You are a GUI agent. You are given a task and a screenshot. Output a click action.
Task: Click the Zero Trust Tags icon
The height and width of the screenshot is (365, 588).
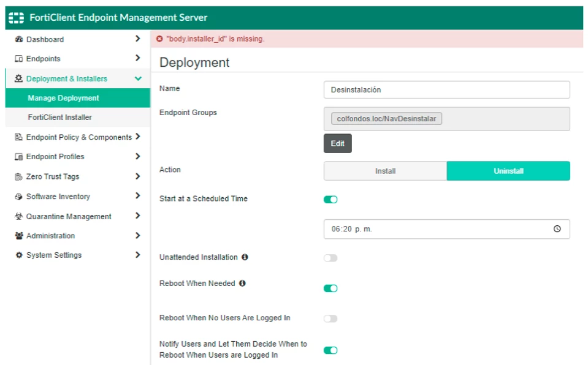[x=19, y=176]
